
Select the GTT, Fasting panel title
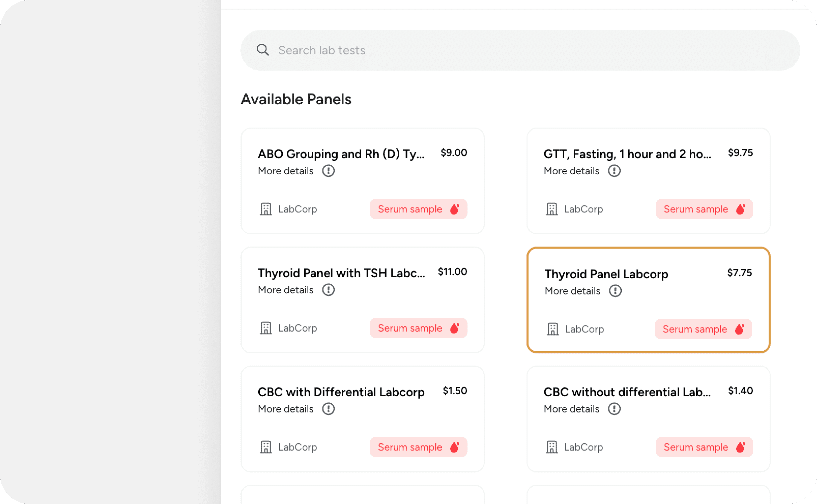(x=627, y=154)
